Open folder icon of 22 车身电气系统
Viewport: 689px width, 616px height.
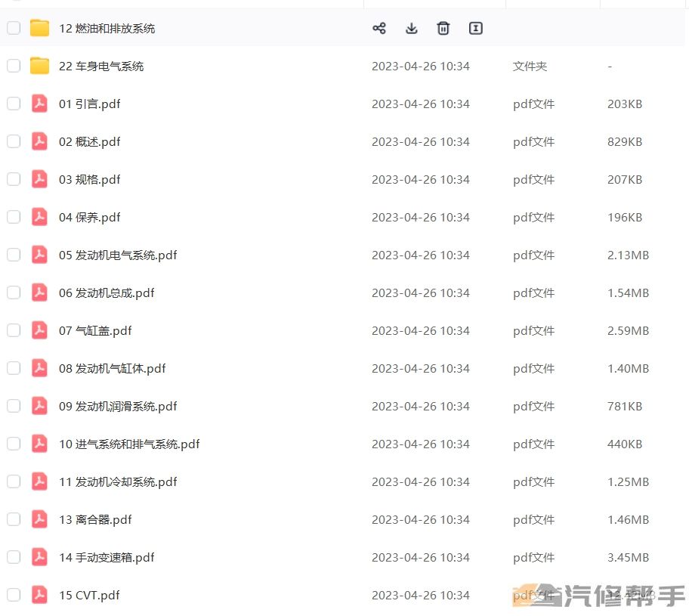point(39,66)
